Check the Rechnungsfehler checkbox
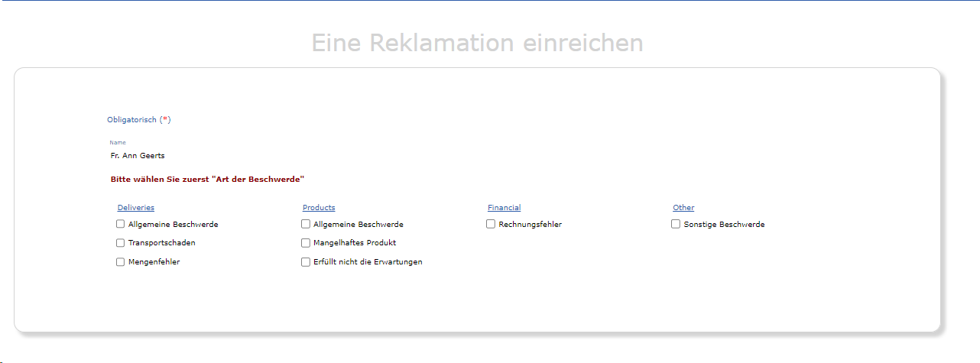Viewport: 980px width, 363px height. [x=491, y=224]
